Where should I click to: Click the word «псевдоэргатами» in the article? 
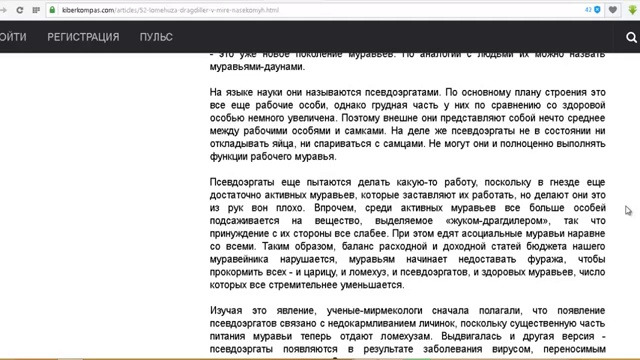point(402,93)
